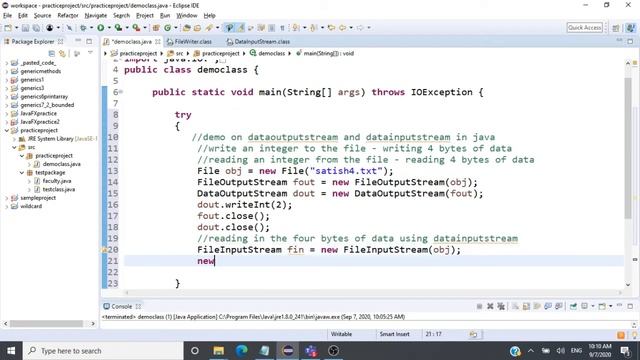Select testclass.java in Package Explorer

pos(58,189)
